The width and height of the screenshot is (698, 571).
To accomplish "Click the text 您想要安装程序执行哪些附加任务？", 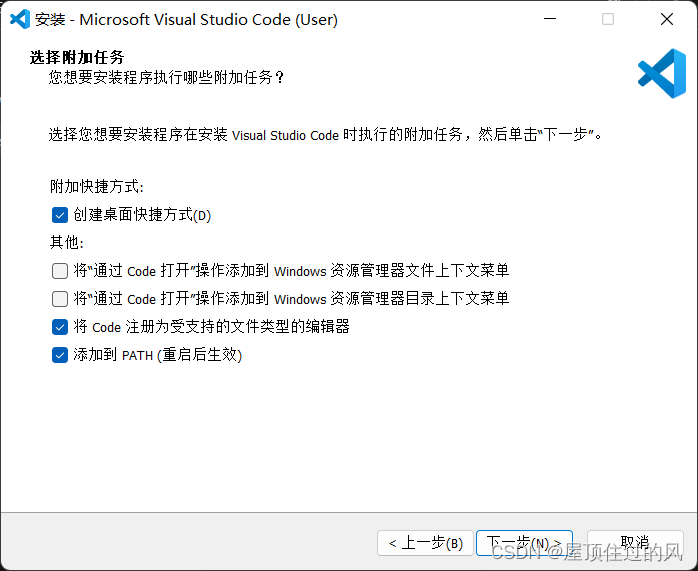I will coord(166,77).
